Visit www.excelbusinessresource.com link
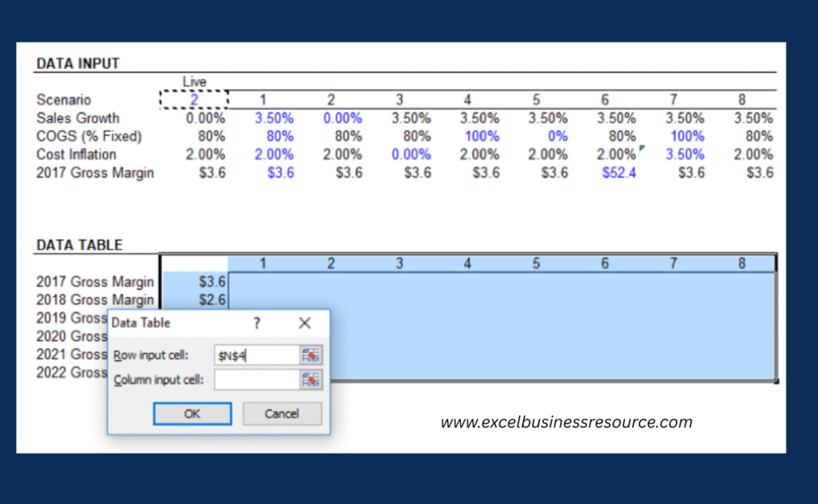This screenshot has width=818, height=504. 566,421
